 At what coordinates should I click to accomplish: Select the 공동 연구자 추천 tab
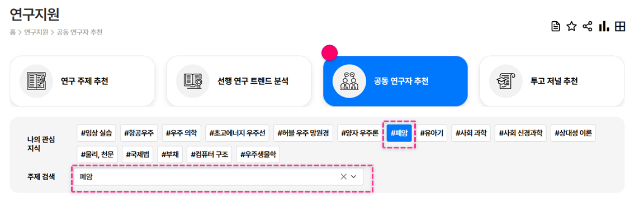coord(396,81)
